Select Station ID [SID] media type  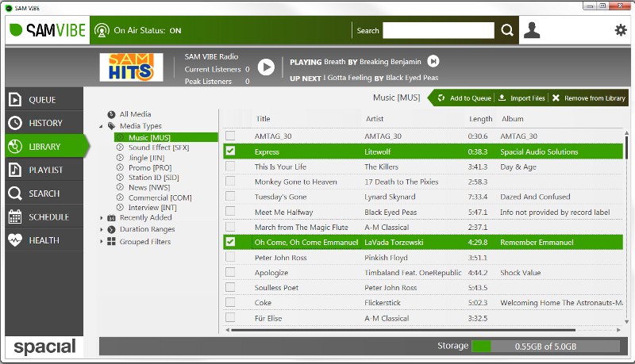click(153, 177)
